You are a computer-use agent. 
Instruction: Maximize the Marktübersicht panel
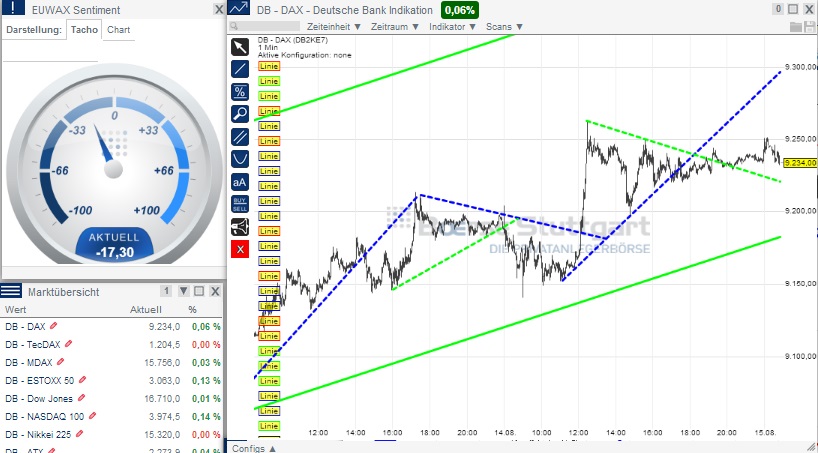[199, 291]
